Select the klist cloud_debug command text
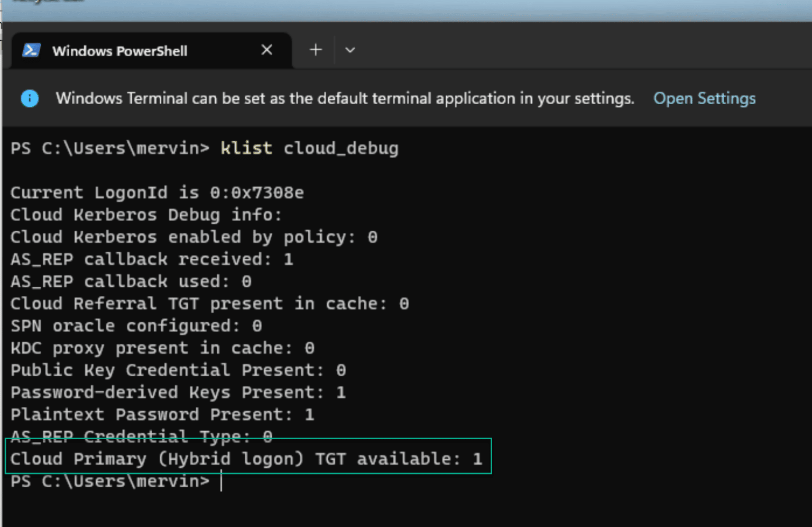This screenshot has height=527, width=812. click(309, 148)
